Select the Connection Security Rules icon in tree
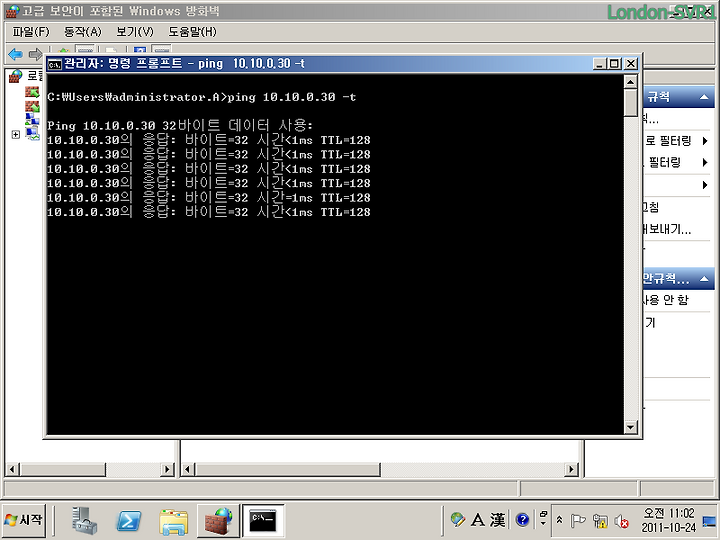The height and width of the screenshot is (540, 720). point(32,120)
